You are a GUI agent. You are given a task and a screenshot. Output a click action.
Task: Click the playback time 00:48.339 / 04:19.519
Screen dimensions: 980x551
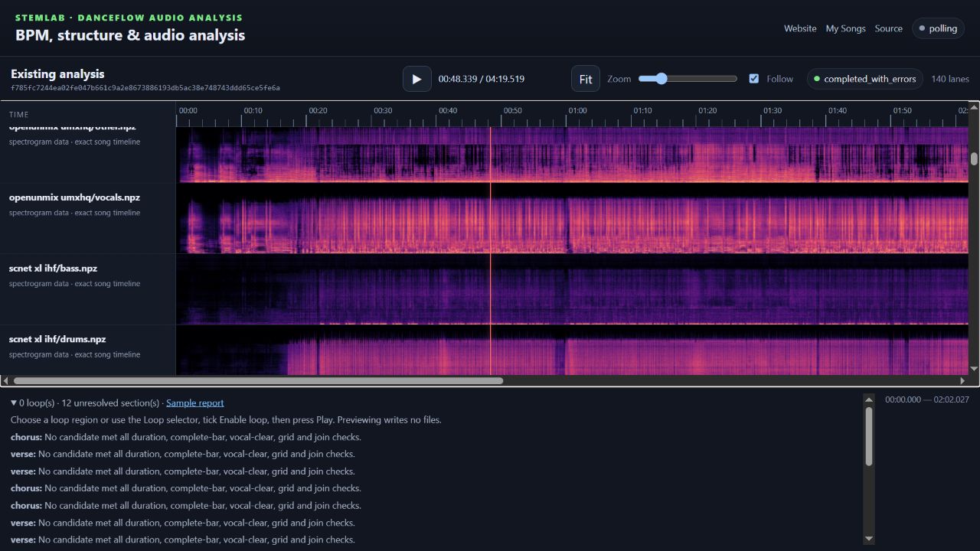click(482, 79)
